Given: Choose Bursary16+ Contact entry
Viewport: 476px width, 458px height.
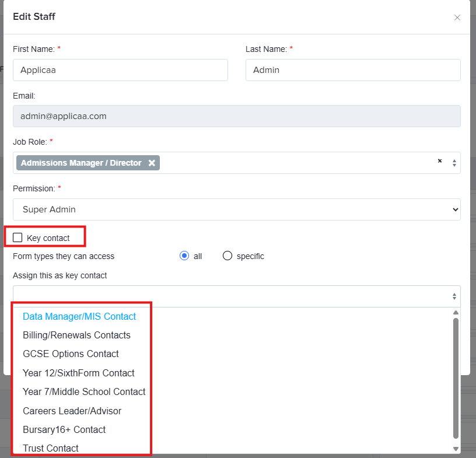Looking at the screenshot, I should 64,430.
